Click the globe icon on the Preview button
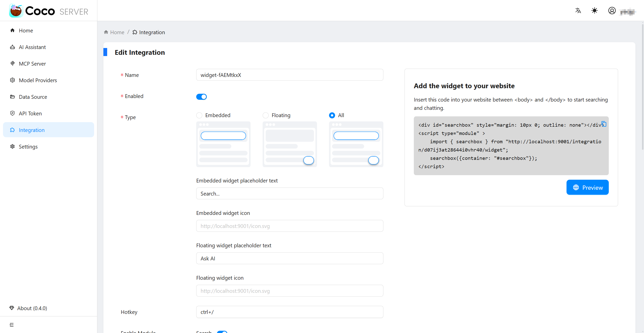Screen dimensions: 644x333 [576, 187]
